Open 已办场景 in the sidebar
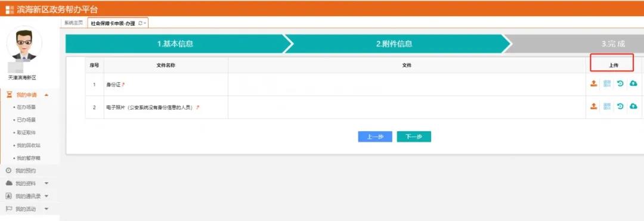 (27, 120)
